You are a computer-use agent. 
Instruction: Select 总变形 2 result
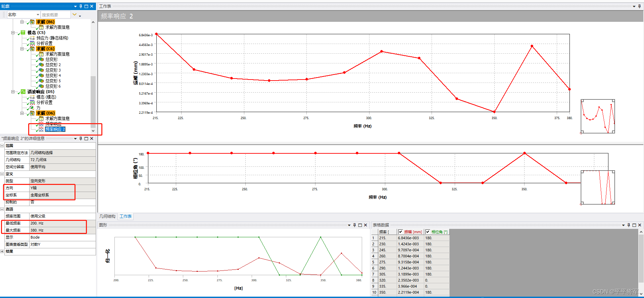[53, 65]
